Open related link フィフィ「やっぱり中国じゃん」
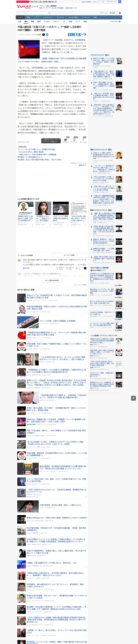The height and width of the screenshot is (644, 138). [36, 149]
